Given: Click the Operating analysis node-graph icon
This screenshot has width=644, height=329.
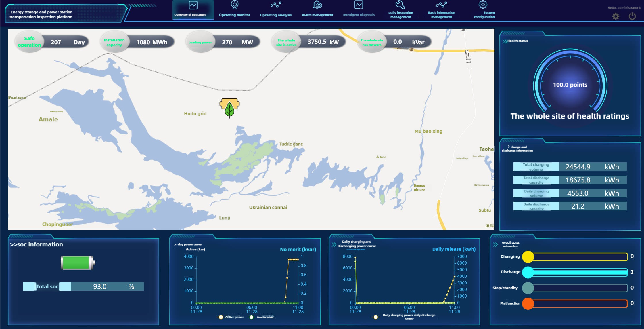Looking at the screenshot, I should [275, 5].
